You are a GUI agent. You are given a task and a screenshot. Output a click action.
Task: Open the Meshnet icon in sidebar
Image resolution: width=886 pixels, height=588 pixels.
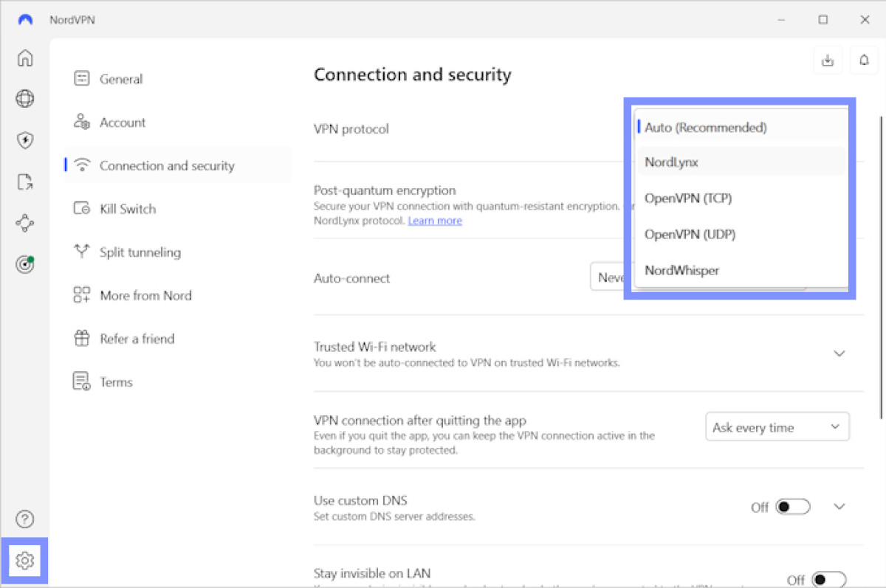[25, 223]
